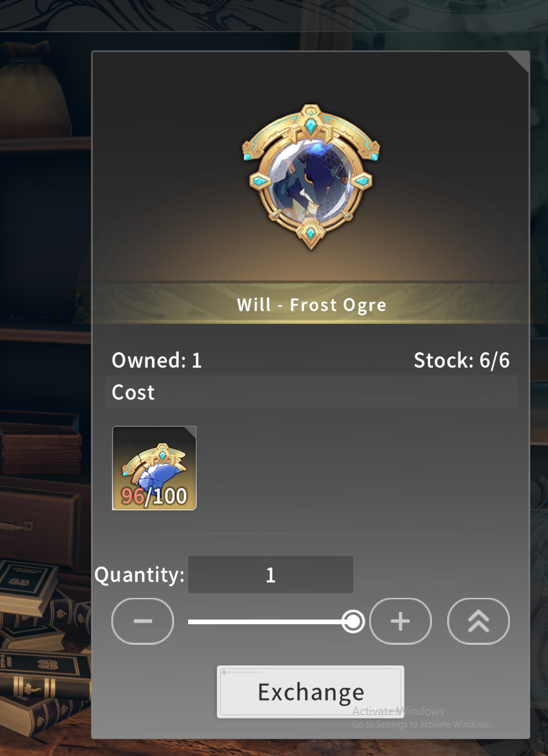Click the "Quantity:" label text

pos(139,574)
